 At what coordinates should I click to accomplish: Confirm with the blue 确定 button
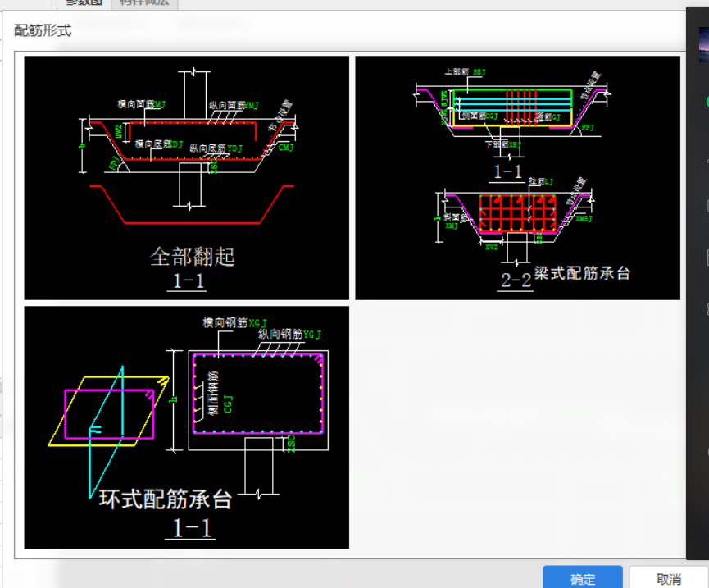(x=583, y=578)
